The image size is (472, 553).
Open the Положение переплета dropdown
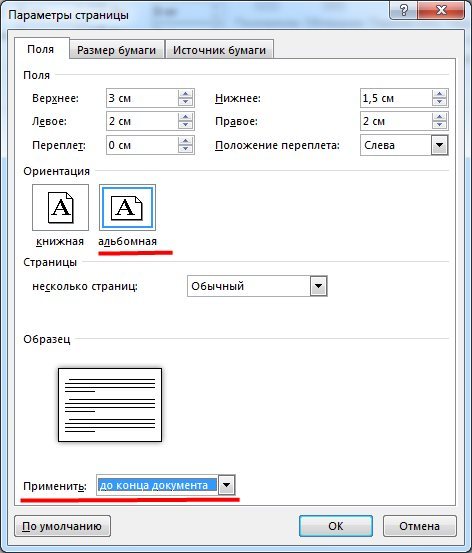[x=439, y=145]
